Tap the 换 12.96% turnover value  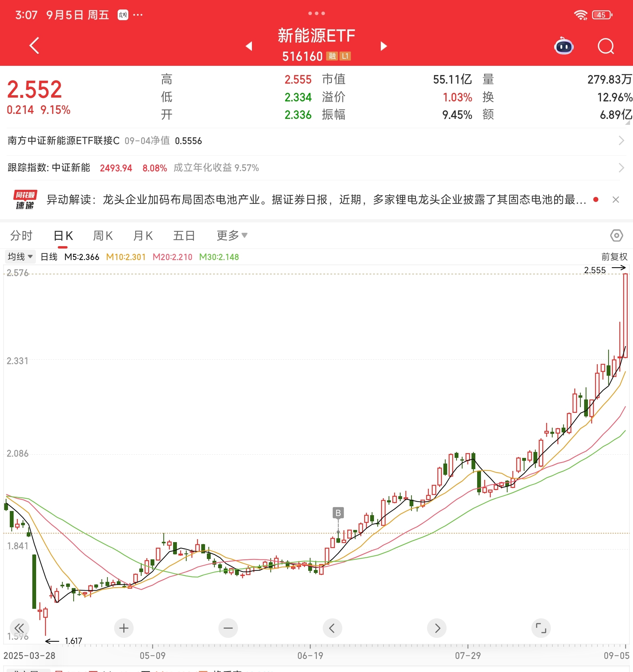click(x=615, y=97)
